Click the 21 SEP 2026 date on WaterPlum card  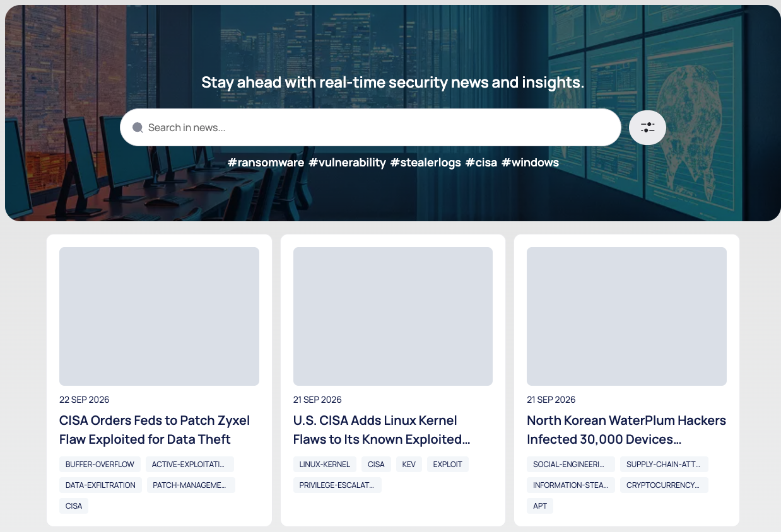(551, 400)
